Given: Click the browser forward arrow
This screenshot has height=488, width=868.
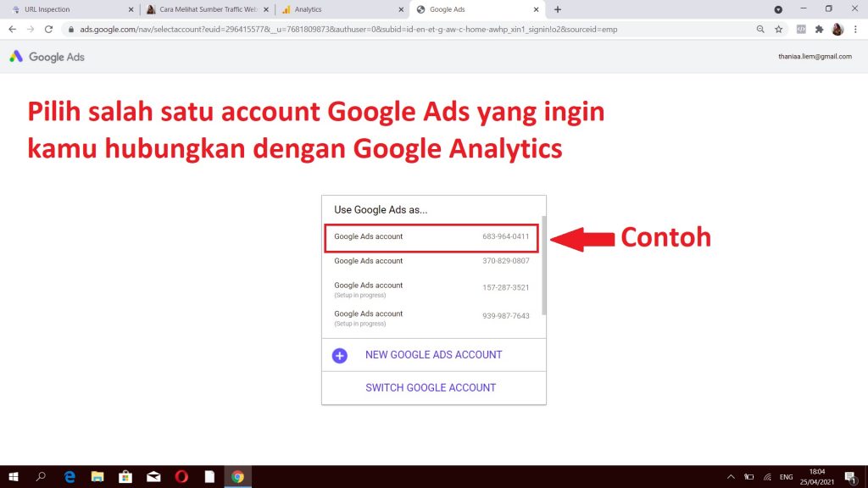Looking at the screenshot, I should click(x=31, y=30).
